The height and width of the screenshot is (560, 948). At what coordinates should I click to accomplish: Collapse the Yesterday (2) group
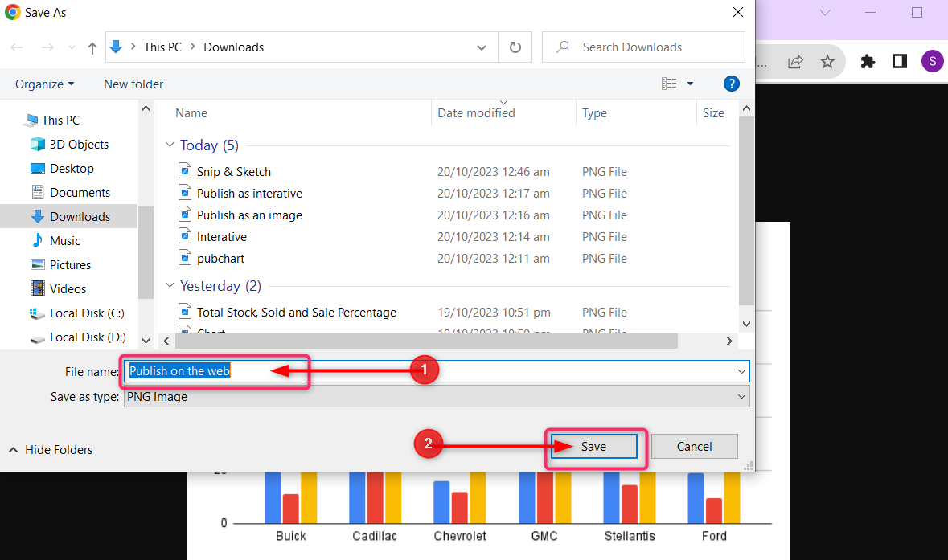pyautogui.click(x=170, y=286)
